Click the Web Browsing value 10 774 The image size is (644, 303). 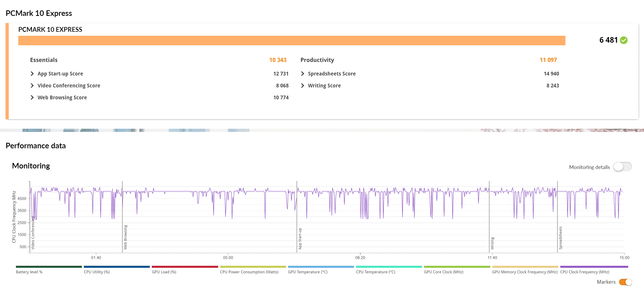pos(281,97)
